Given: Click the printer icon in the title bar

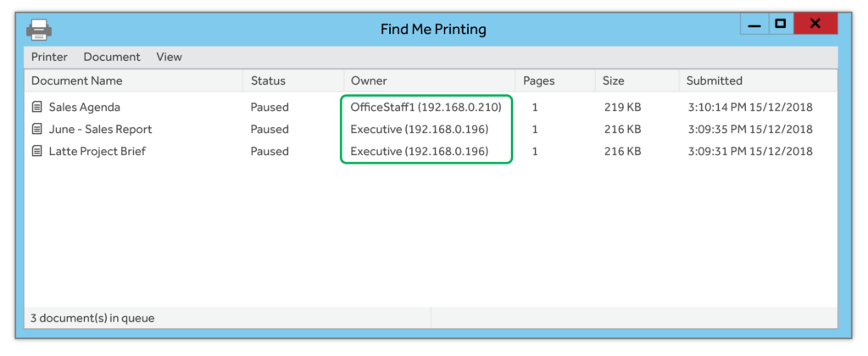Looking at the screenshot, I should [39, 30].
